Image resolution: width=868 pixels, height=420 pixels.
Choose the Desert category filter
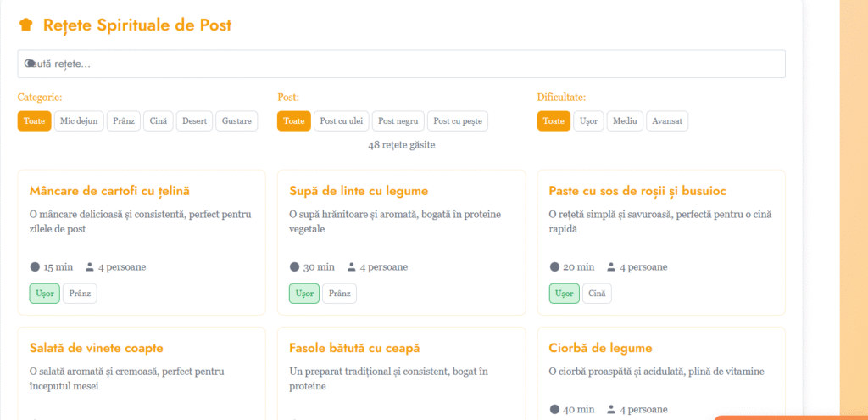click(x=195, y=121)
